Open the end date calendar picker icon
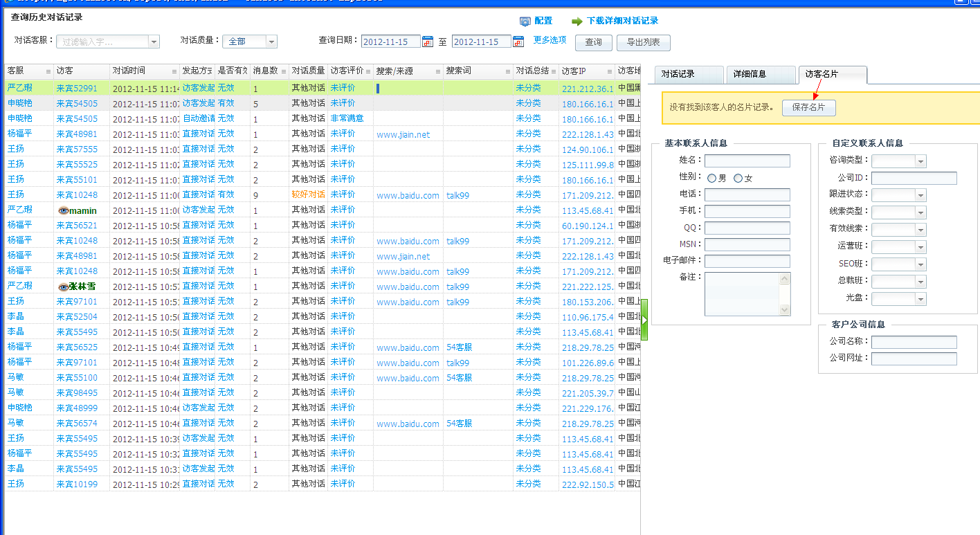980x535 pixels. pos(518,42)
